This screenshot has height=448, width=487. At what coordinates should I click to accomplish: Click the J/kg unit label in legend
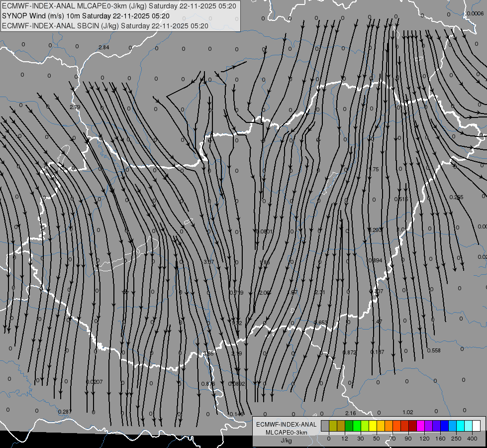(x=287, y=441)
